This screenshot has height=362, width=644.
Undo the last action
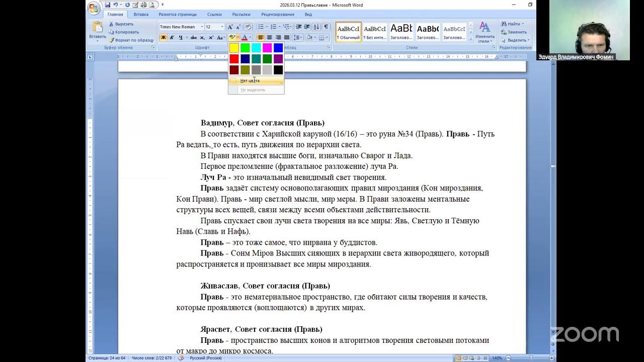coord(115,5)
